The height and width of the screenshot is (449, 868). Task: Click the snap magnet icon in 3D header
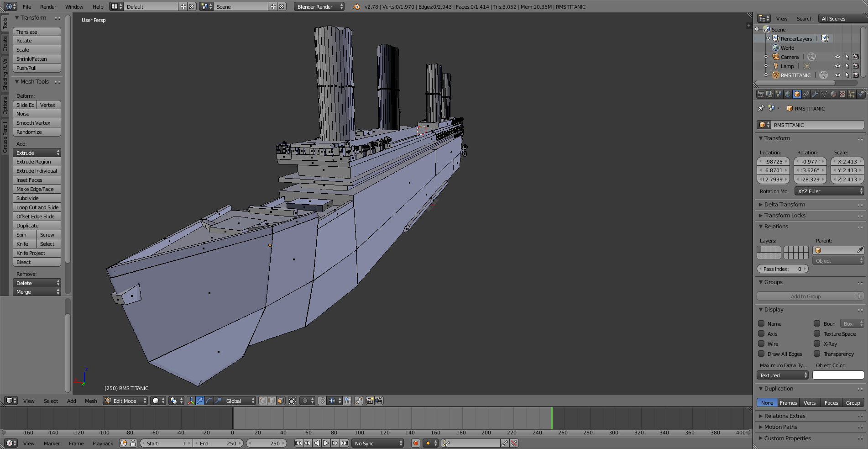click(x=322, y=401)
